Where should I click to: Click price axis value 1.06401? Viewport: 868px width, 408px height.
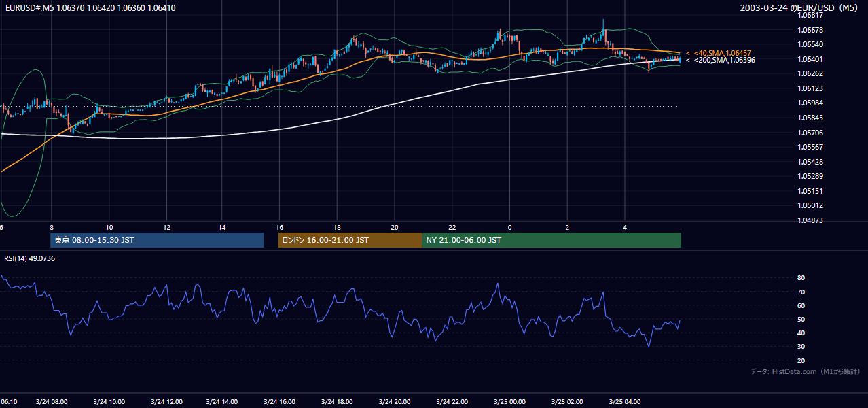point(810,59)
